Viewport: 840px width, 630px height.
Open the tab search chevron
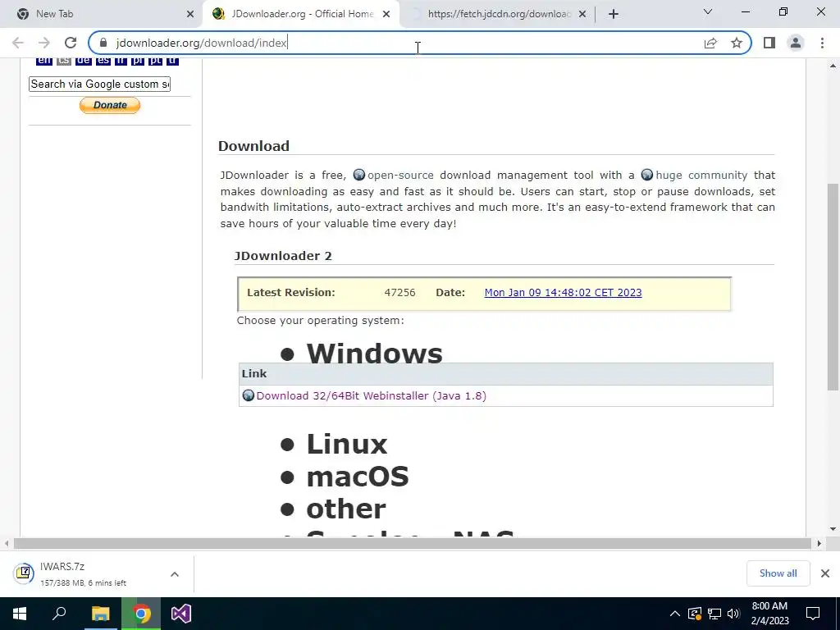tap(708, 11)
